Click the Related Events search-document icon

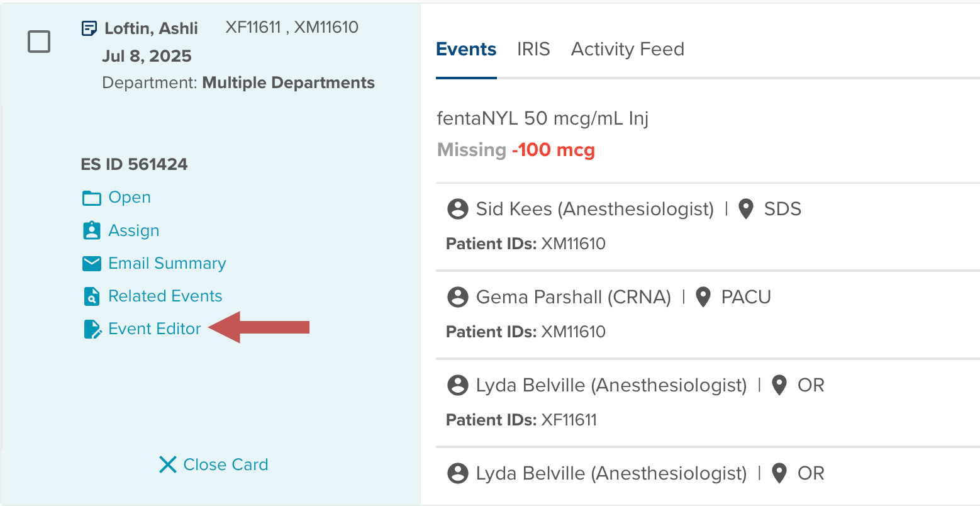tap(92, 296)
